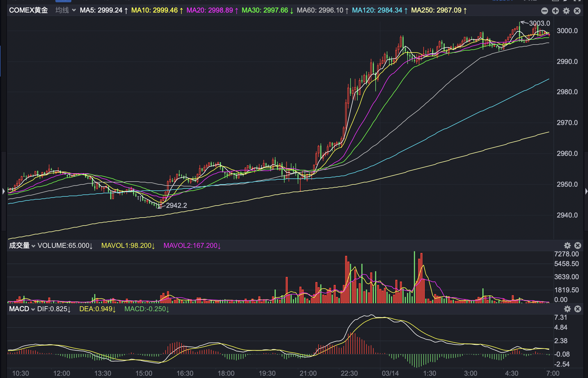Open the MACD panel settings gear
Image resolution: width=588 pixels, height=378 pixels.
coord(567,309)
